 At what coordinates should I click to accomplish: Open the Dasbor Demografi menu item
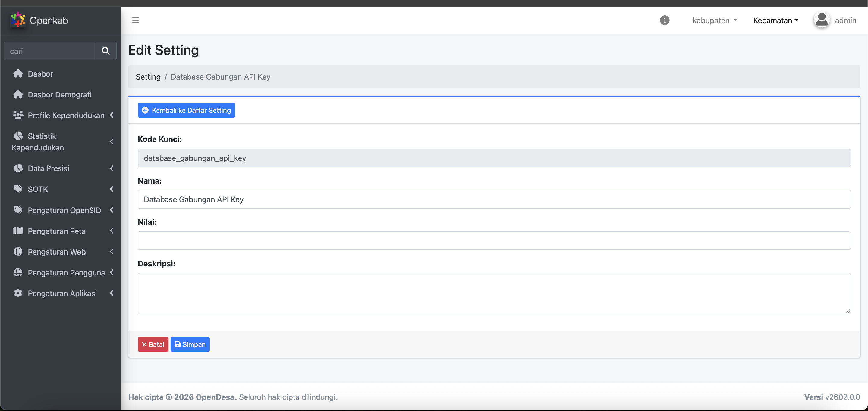(x=60, y=94)
